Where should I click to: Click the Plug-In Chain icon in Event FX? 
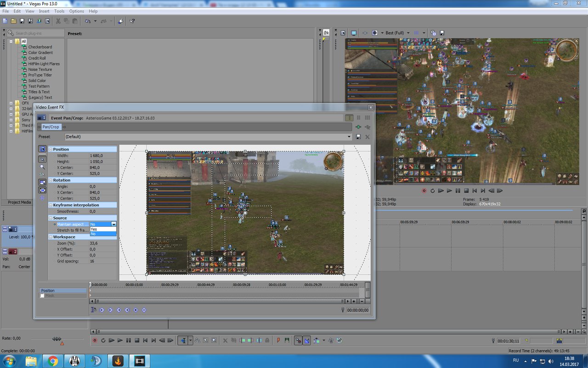358,127
